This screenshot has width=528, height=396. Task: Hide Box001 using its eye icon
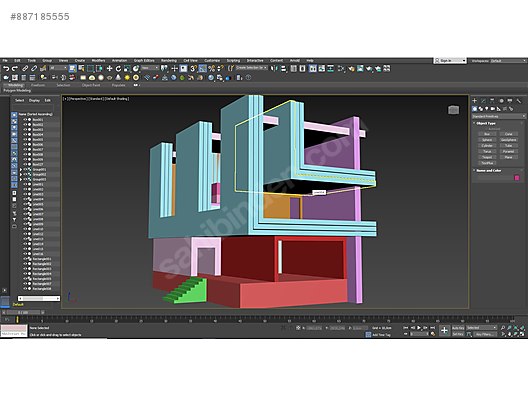click(25, 120)
